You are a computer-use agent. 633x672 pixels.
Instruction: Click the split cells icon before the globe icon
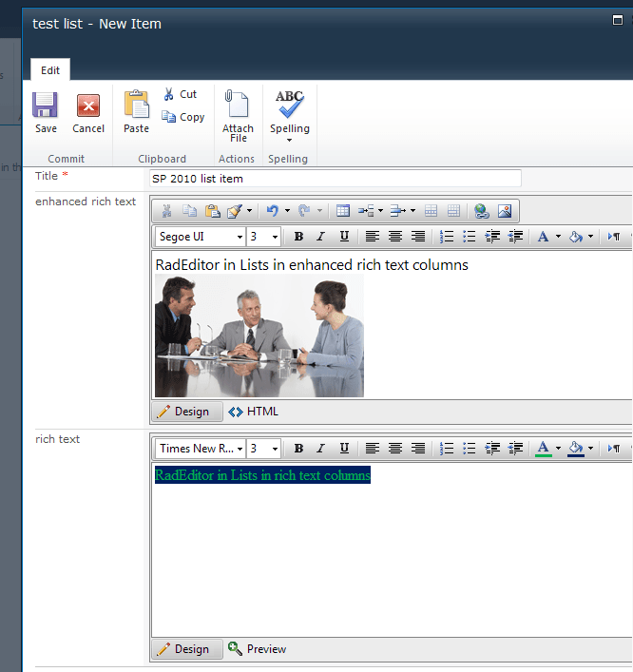(x=454, y=211)
